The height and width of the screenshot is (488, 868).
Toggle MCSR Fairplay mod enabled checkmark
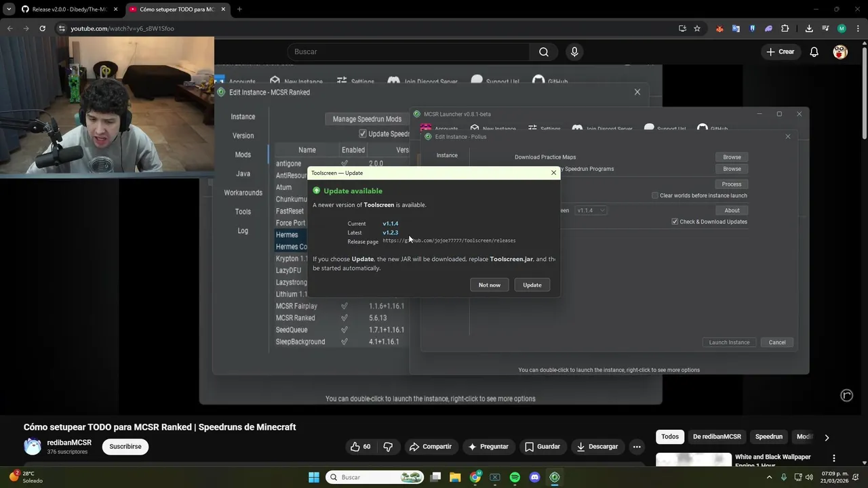point(344,306)
